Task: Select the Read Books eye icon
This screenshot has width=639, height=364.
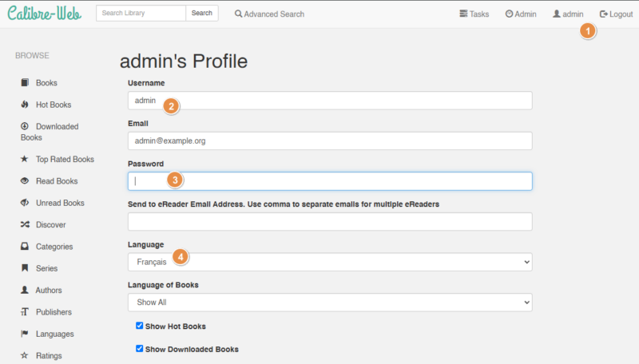Action: [25, 181]
